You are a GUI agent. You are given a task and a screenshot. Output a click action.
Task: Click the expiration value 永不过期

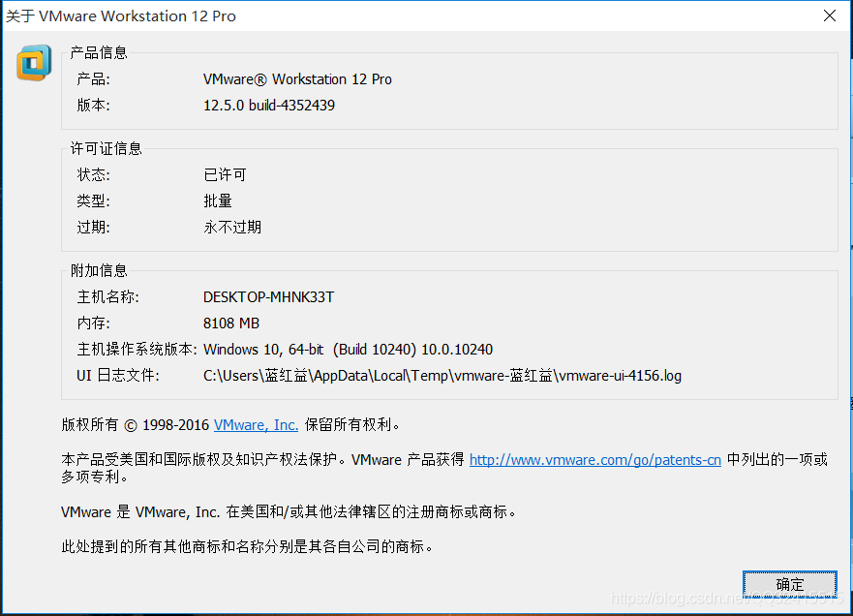point(232,227)
